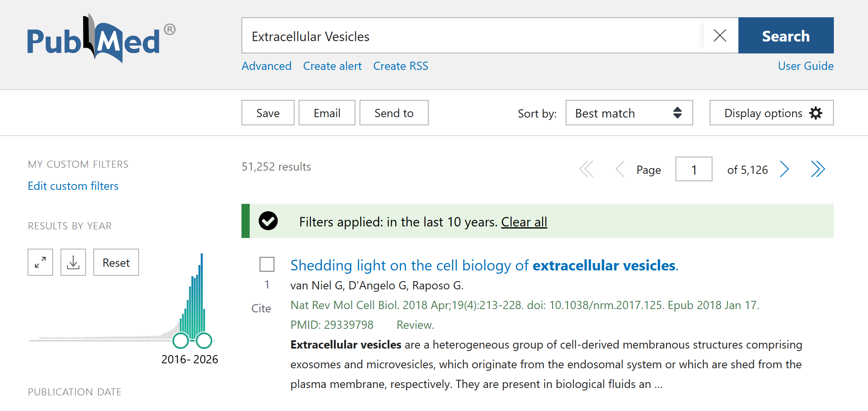Viewport: 868px width, 411px height.
Task: Click the Save button
Action: 268,113
